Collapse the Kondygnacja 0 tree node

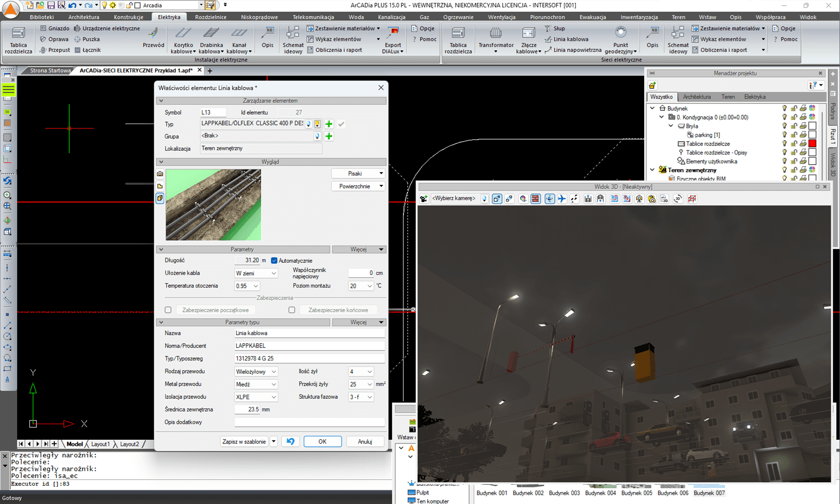(x=662, y=117)
